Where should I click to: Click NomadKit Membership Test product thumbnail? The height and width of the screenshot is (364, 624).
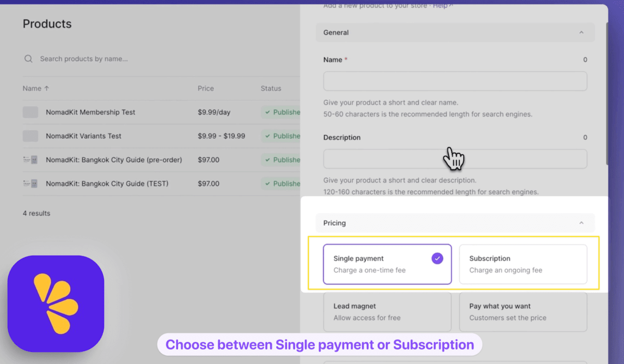pos(30,112)
